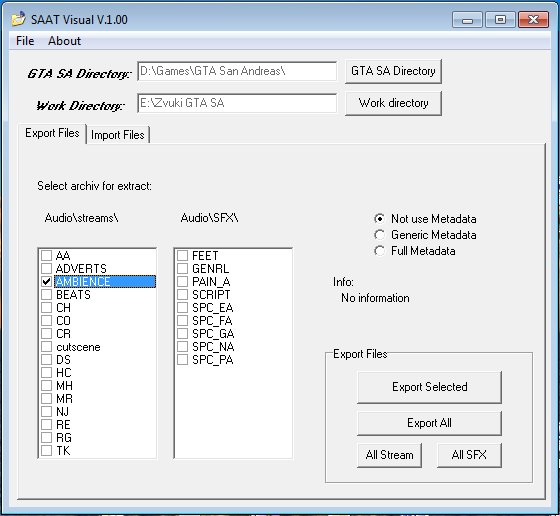Uncheck the AMBIENCE archive checkbox
The image size is (560, 516).
pyautogui.click(x=46, y=282)
